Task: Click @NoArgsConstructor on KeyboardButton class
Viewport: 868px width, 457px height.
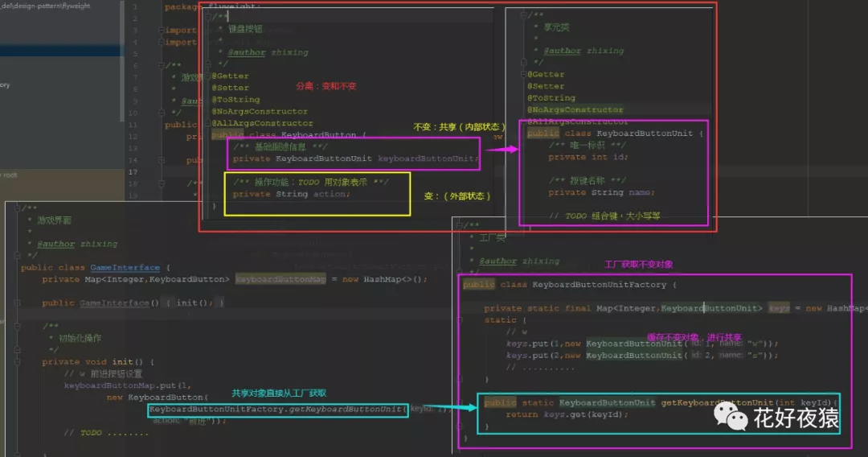Action: coord(260,111)
